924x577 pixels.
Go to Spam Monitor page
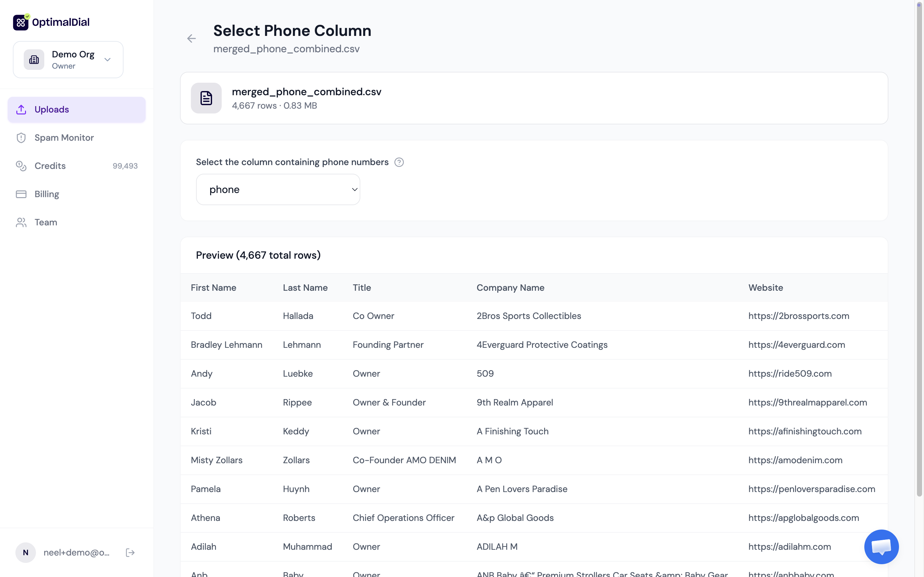tap(64, 138)
